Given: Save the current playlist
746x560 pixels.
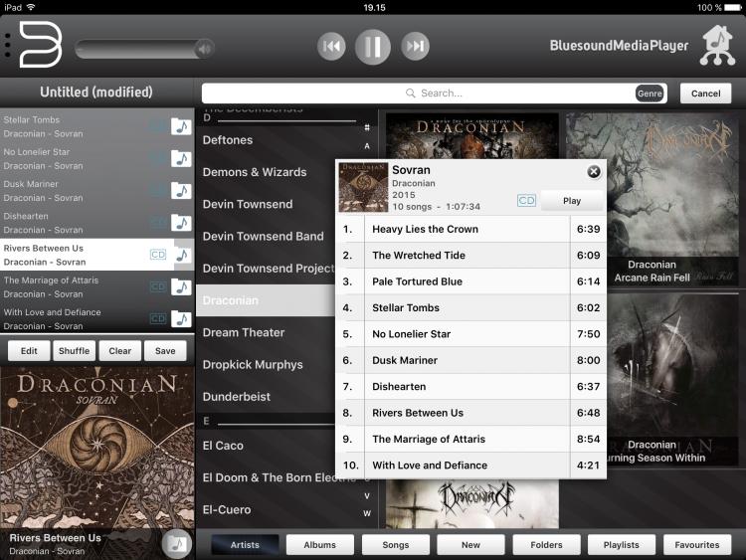Looking at the screenshot, I should (165, 351).
